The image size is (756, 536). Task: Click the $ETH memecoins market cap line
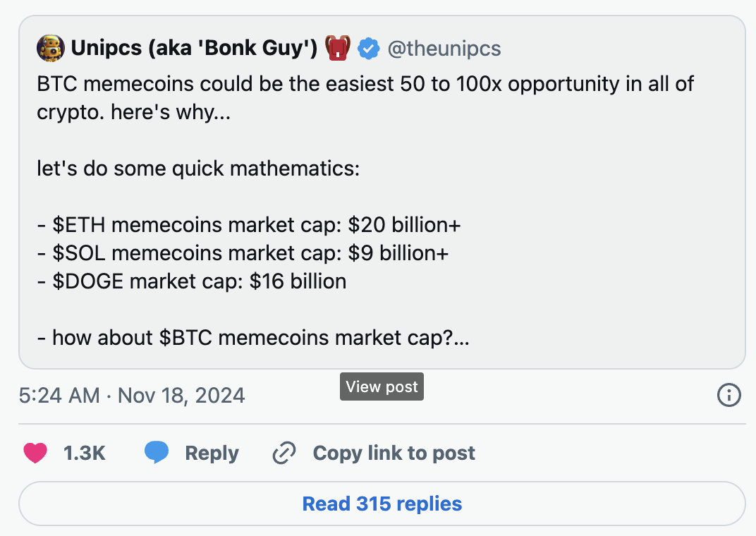coord(249,225)
